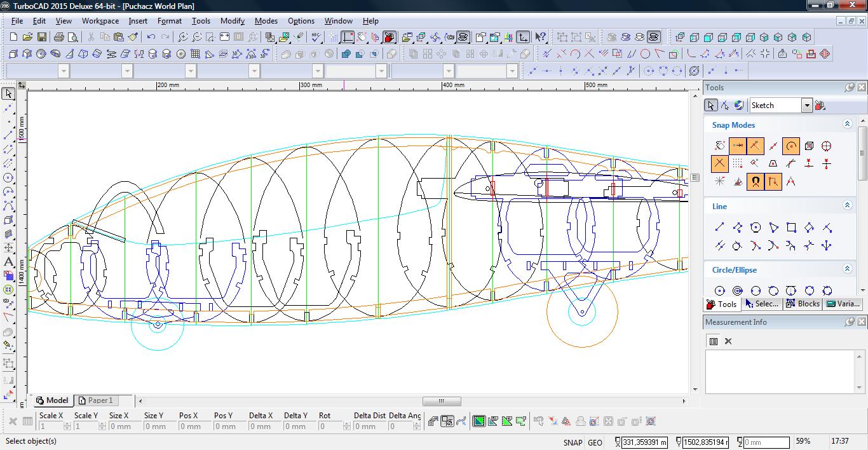The height and width of the screenshot is (450, 868).
Task: Toggle the Grid snap mode
Action: tap(737, 164)
